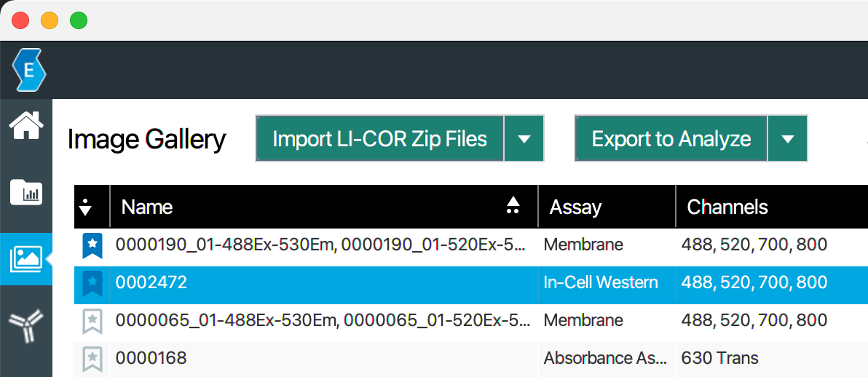Image resolution: width=868 pixels, height=377 pixels.
Task: Toggle bookmark star for image 0000168
Action: tap(92, 358)
